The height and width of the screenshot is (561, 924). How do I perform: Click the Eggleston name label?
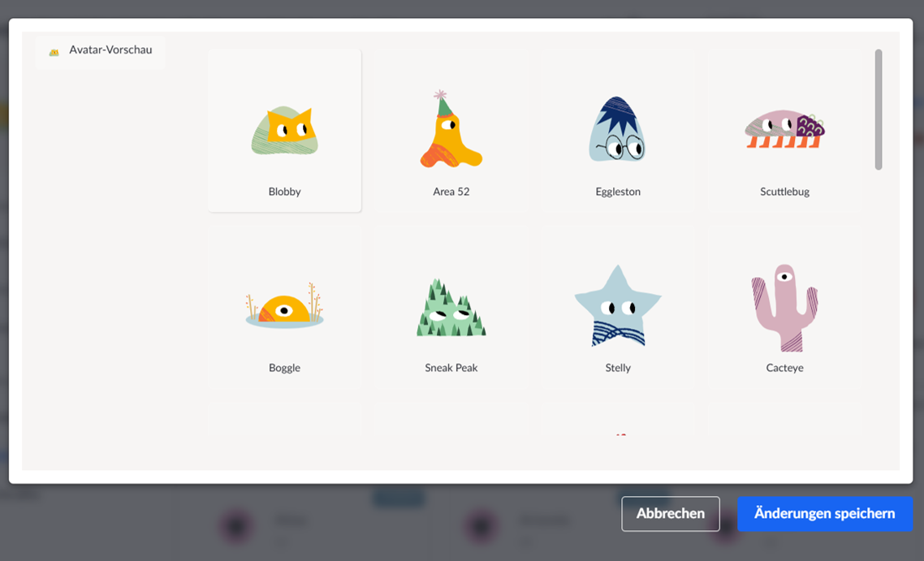click(x=618, y=192)
